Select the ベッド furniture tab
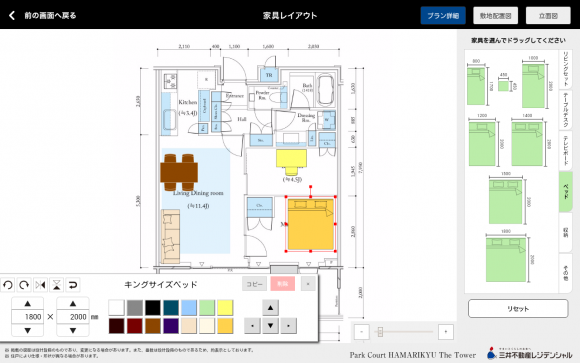The image size is (580, 363). tap(566, 192)
